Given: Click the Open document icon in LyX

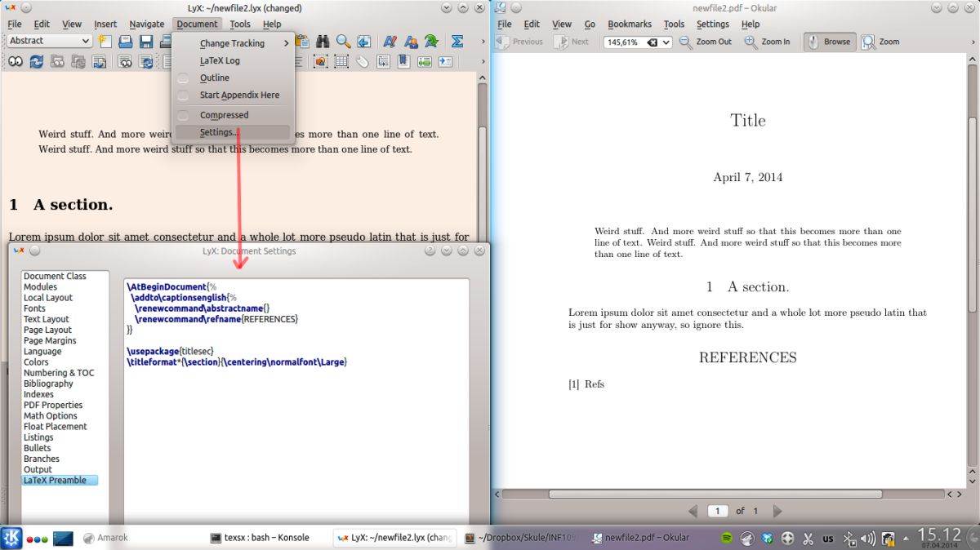Looking at the screenshot, I should (x=126, y=41).
